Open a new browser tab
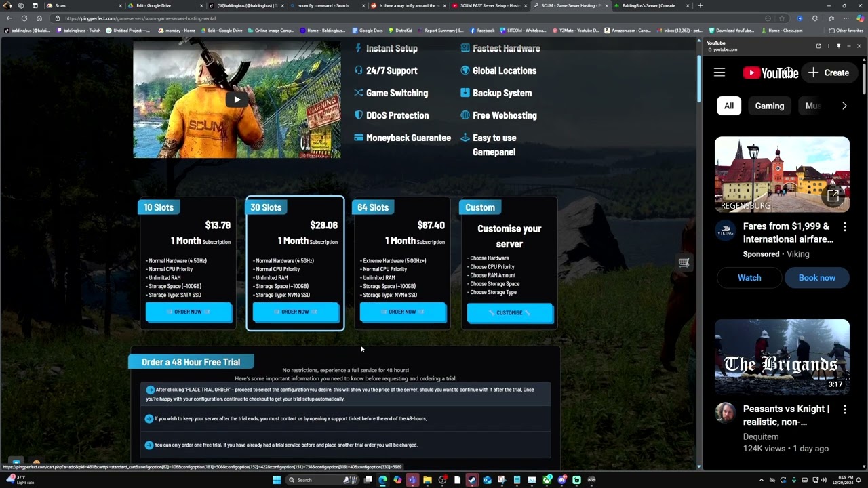The image size is (868, 488). (701, 5)
